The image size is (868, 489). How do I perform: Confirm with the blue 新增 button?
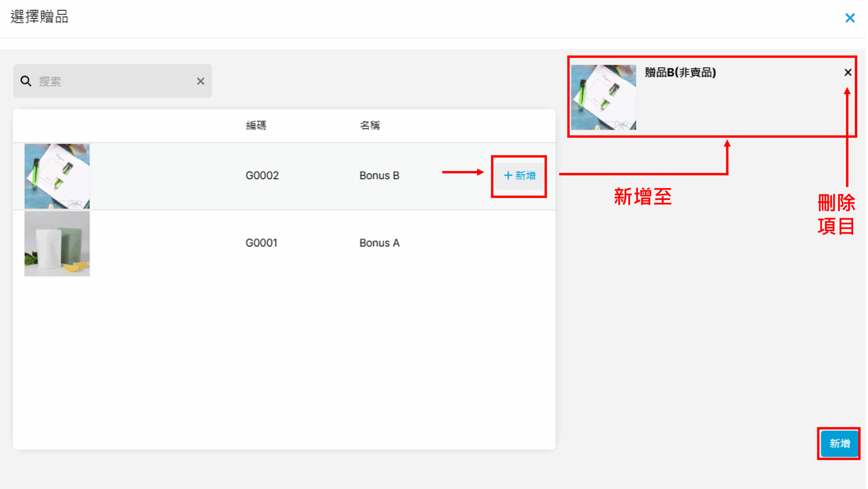coord(839,443)
